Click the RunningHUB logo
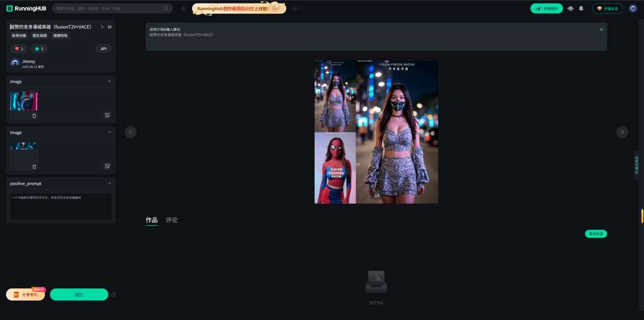Screen dimensions: 644x320 tap(26, 8)
